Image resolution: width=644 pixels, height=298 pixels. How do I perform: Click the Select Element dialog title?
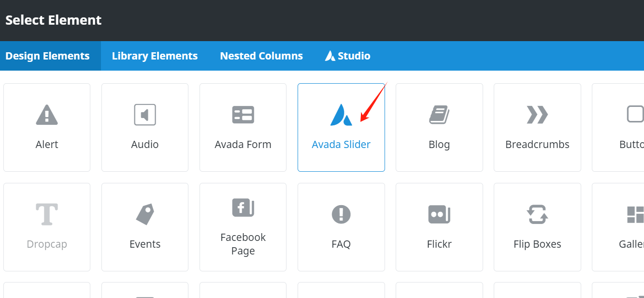(x=53, y=20)
